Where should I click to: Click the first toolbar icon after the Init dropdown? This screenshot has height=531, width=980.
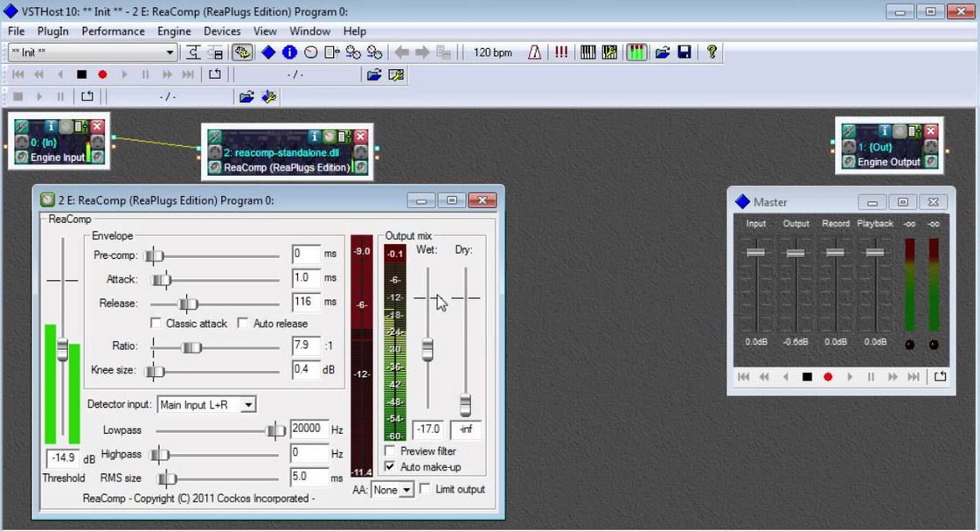(193, 52)
